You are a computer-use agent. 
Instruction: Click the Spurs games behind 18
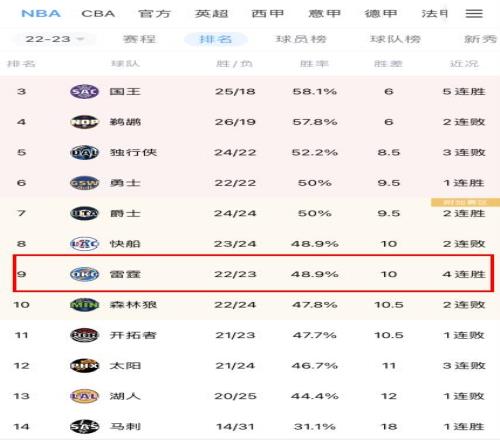point(389,427)
